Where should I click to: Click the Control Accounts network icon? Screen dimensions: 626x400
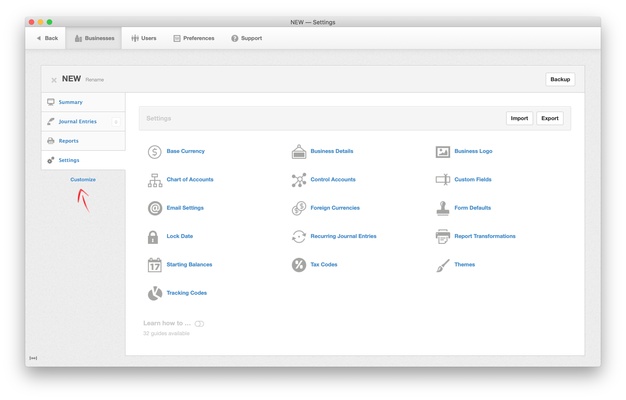(x=299, y=180)
